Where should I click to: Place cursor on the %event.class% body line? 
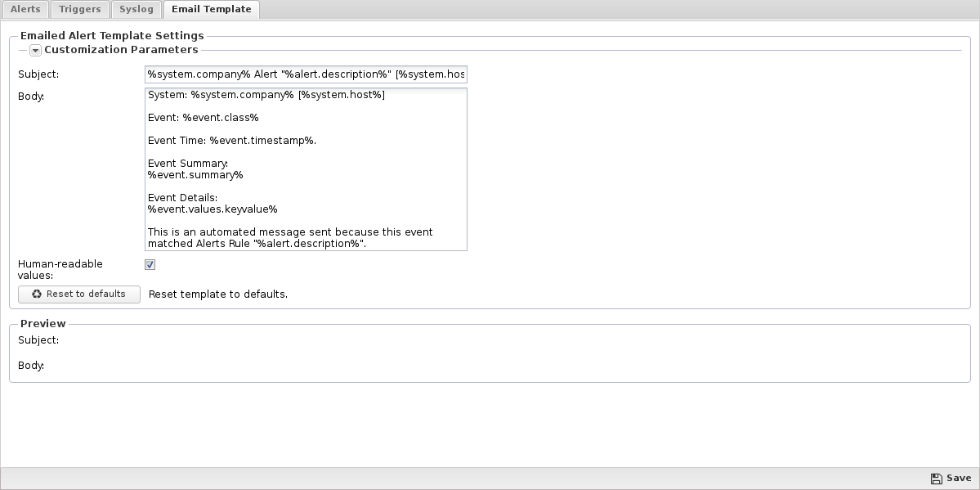click(x=203, y=118)
